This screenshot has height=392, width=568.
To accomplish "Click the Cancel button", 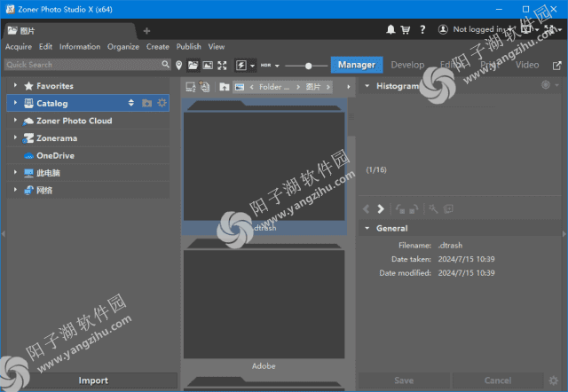I will (498, 380).
